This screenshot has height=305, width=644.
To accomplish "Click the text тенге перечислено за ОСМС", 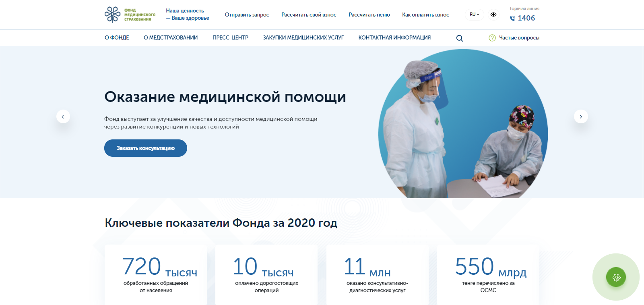I will pos(488,286).
